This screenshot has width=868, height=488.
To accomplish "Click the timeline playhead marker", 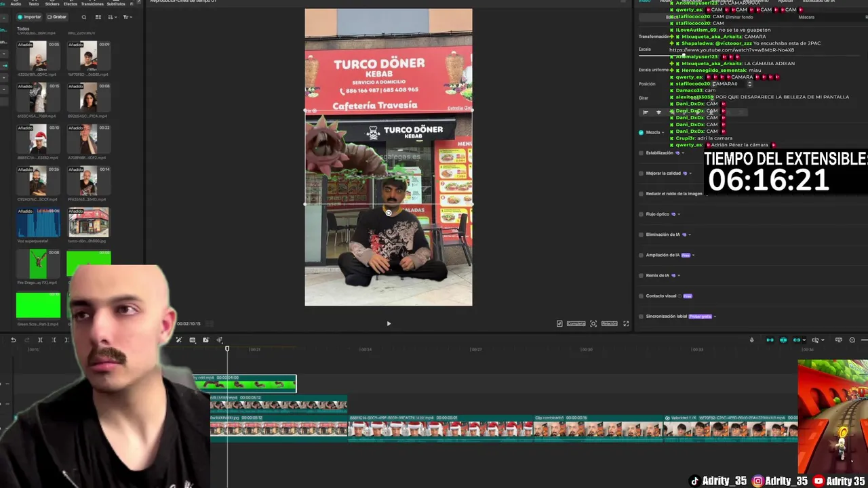I will [x=227, y=349].
